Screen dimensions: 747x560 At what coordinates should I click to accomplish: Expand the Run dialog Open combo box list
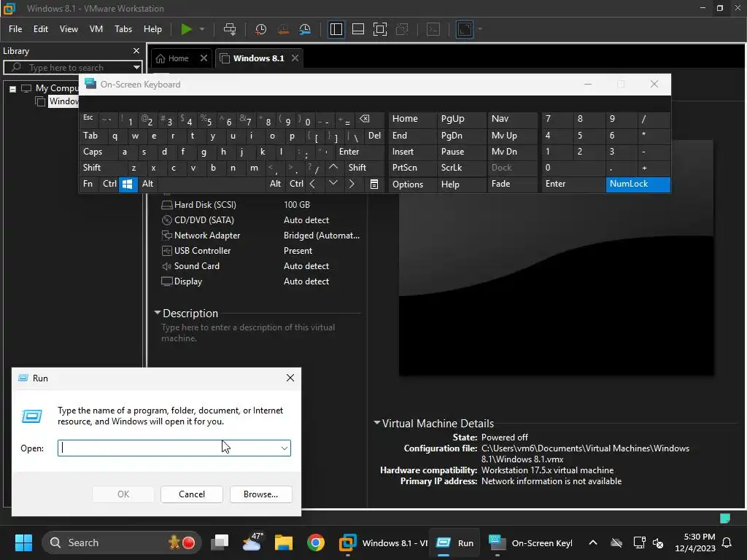tap(284, 448)
